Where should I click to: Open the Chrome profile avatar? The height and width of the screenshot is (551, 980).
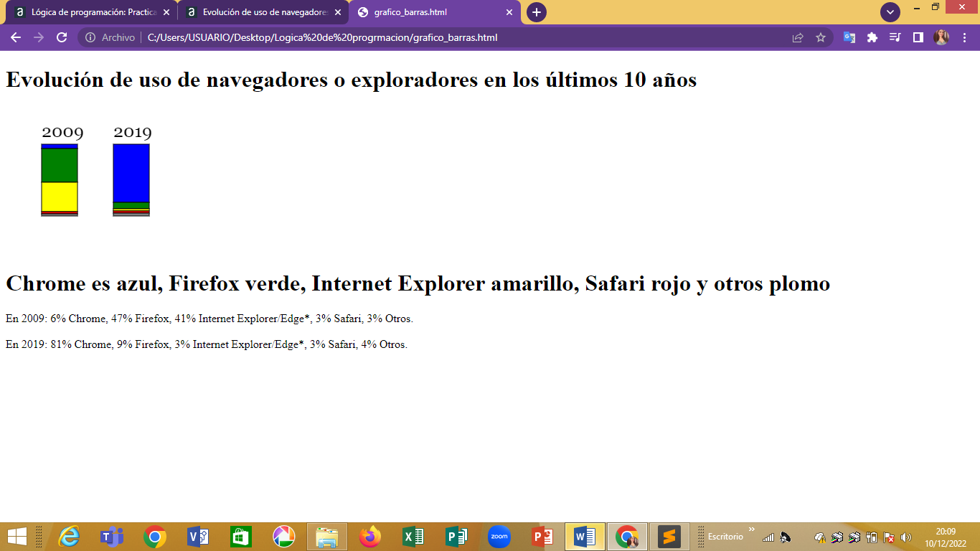coord(941,37)
